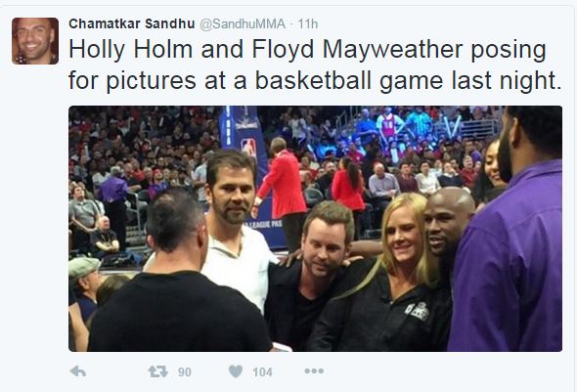Click the tweet text about posing for pictures
The width and height of the screenshot is (577, 392).
[x=315, y=65]
